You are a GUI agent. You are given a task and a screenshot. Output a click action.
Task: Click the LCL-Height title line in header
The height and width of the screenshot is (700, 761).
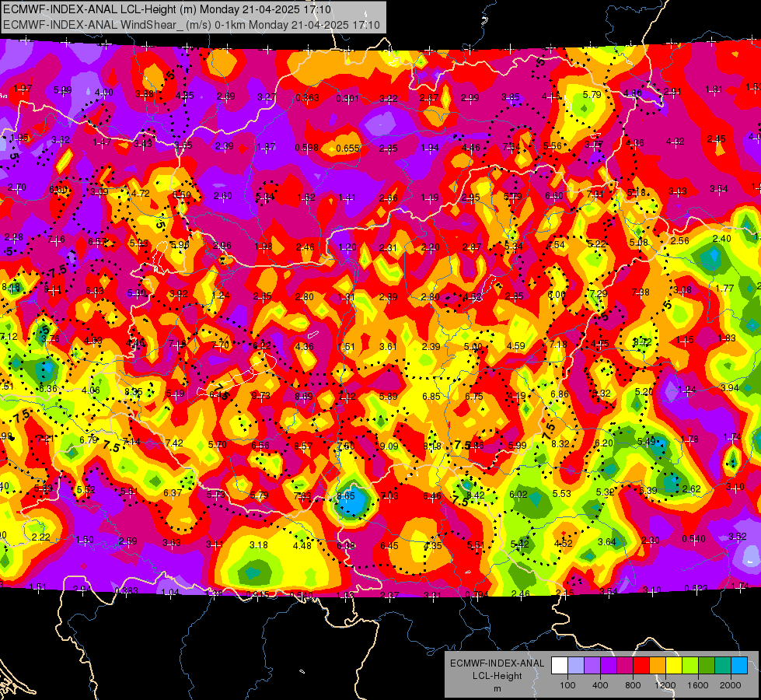(167, 9)
